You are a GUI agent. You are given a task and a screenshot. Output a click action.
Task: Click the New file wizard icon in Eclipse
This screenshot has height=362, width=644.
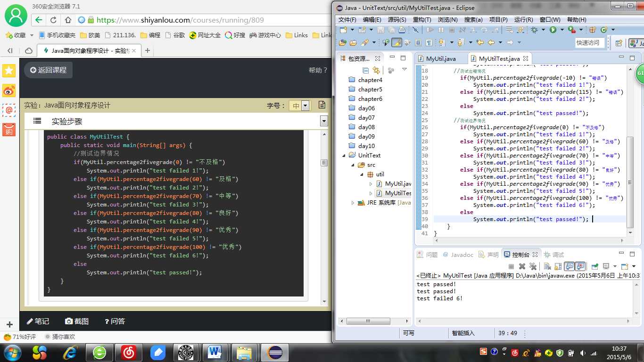343,30
